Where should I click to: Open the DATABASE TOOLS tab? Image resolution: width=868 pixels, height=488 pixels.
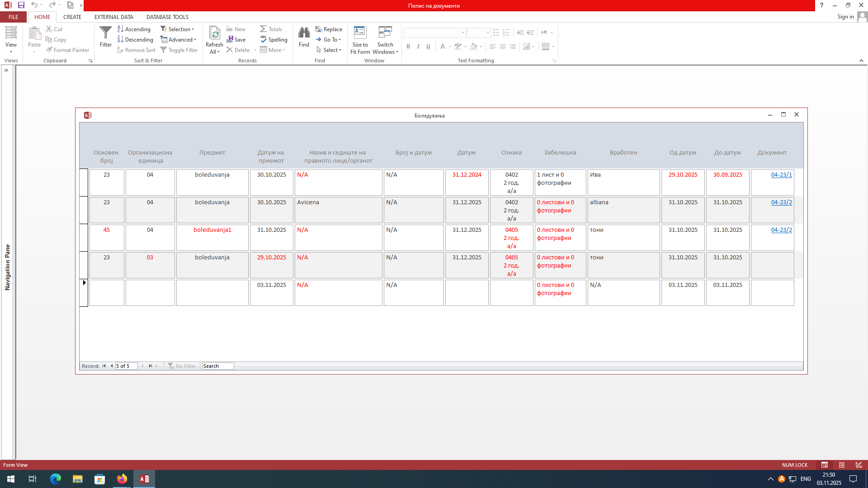click(x=167, y=17)
